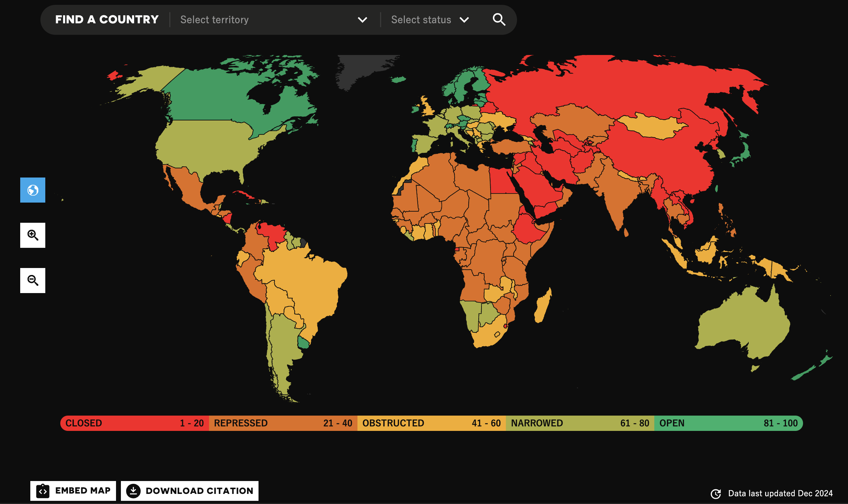Click the OBSTRUCTED legend band
848x504 pixels.
[x=431, y=423]
